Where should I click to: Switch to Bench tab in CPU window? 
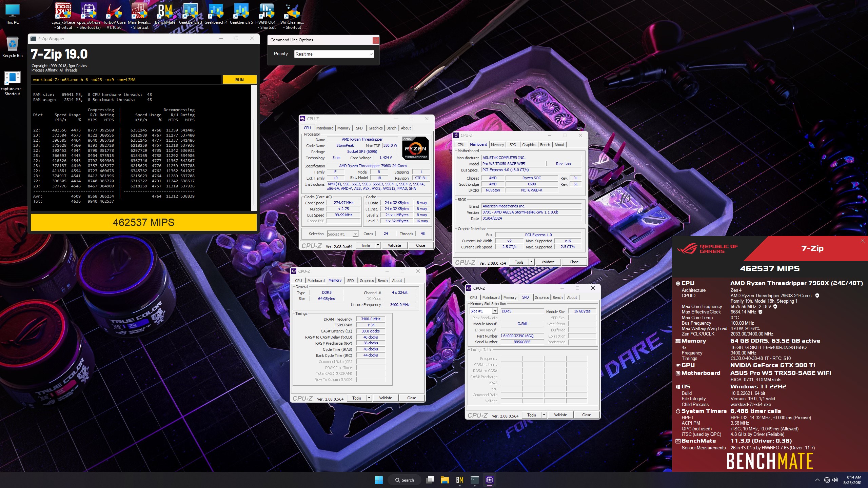click(391, 128)
